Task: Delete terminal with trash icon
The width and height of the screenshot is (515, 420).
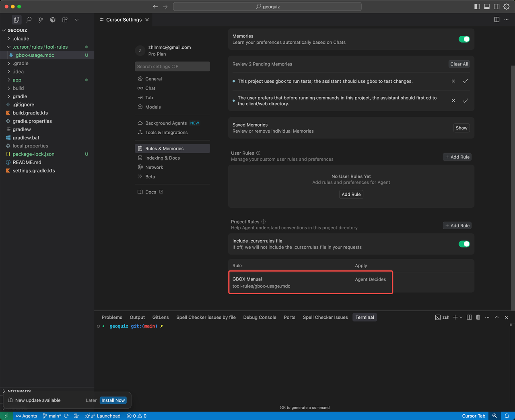Action: click(x=478, y=317)
